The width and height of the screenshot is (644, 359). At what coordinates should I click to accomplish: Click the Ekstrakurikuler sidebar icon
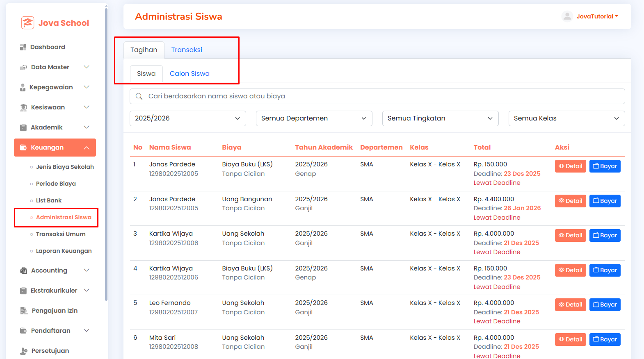[23, 291]
